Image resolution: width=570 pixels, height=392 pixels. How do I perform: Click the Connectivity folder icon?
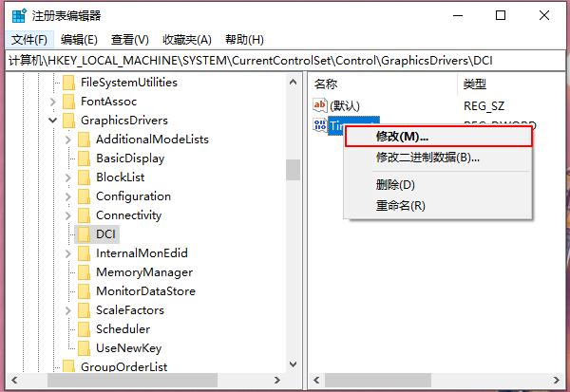coord(84,215)
